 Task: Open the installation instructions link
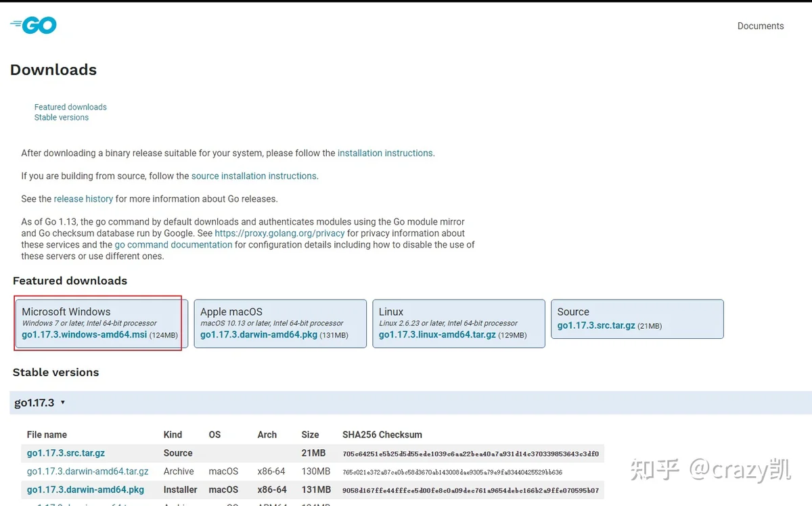point(385,153)
